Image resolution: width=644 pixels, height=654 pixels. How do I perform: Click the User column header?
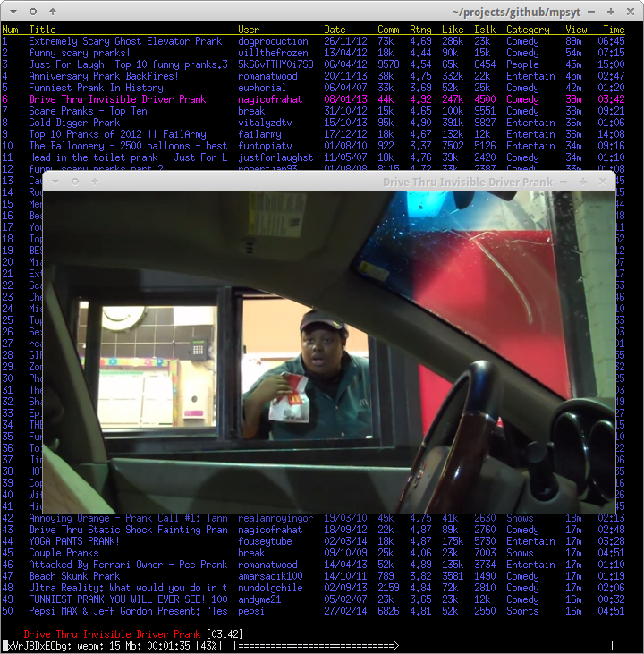click(249, 30)
